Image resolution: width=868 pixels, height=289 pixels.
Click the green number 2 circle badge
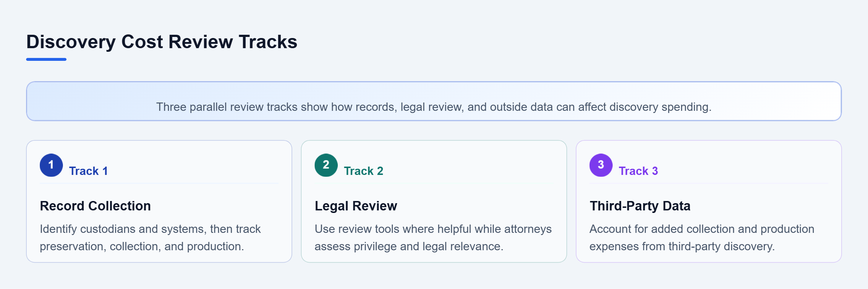pos(326,165)
